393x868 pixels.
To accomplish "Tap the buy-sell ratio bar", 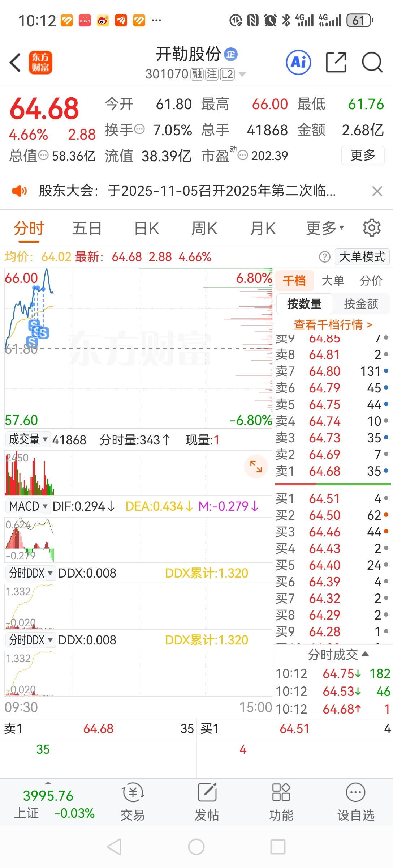I will tap(333, 484).
